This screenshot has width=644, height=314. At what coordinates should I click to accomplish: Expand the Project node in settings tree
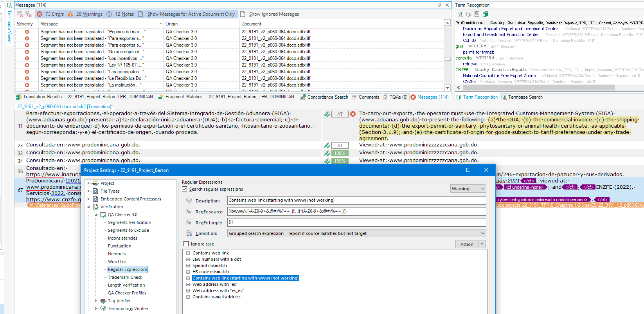pos(88,183)
